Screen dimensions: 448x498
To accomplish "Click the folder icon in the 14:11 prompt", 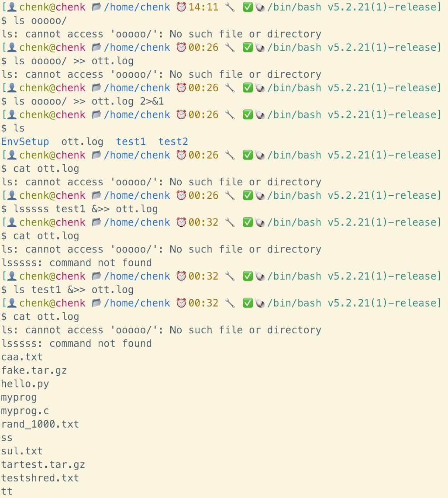I will (x=96, y=7).
